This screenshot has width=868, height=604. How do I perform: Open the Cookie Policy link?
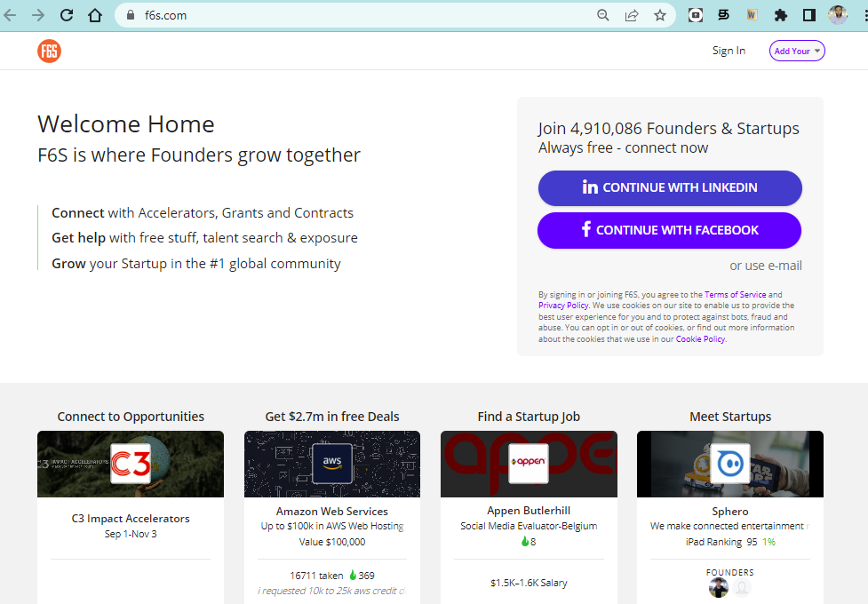(x=700, y=338)
